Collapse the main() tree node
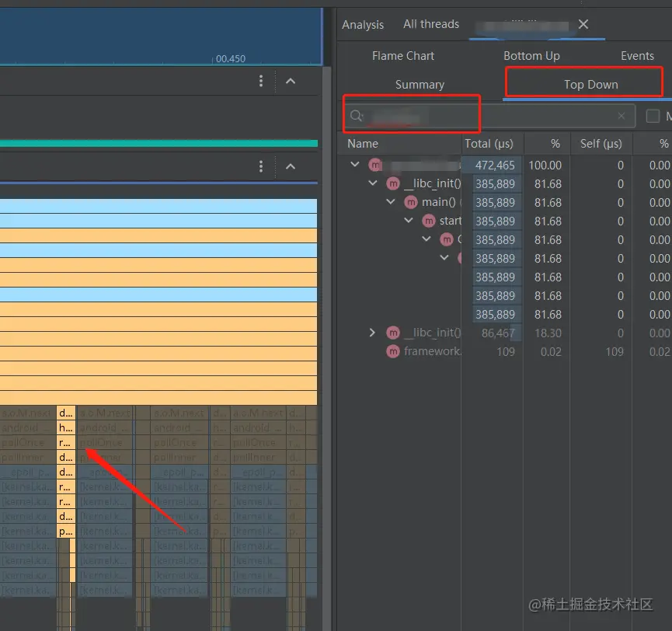The height and width of the screenshot is (631, 672). point(391,201)
